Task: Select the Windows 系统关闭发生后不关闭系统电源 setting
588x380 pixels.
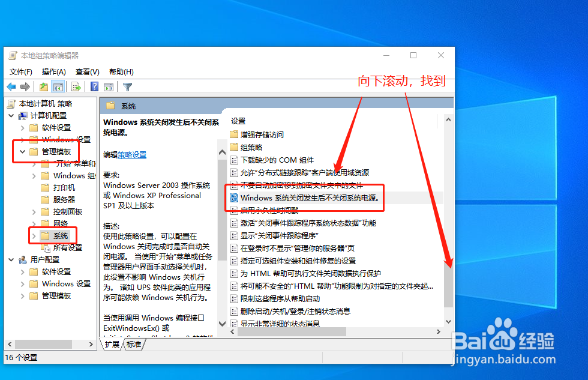Action: 305,198
